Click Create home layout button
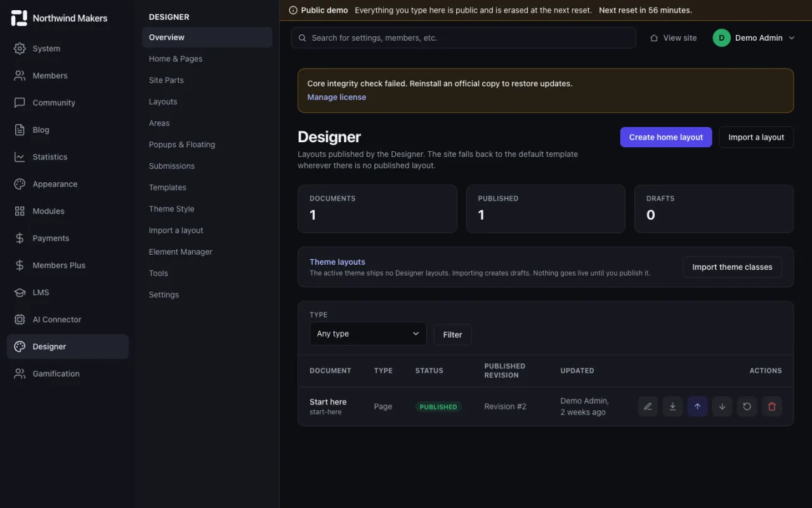The width and height of the screenshot is (812, 508). (x=666, y=137)
